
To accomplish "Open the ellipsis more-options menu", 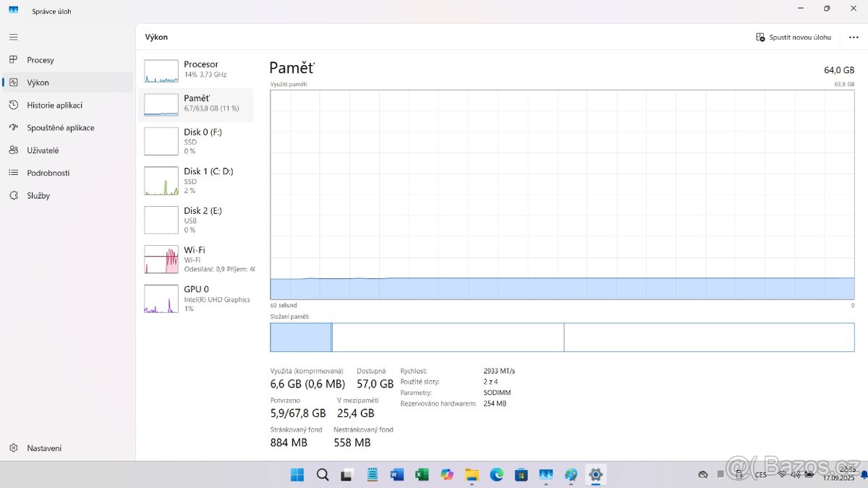I will (853, 37).
